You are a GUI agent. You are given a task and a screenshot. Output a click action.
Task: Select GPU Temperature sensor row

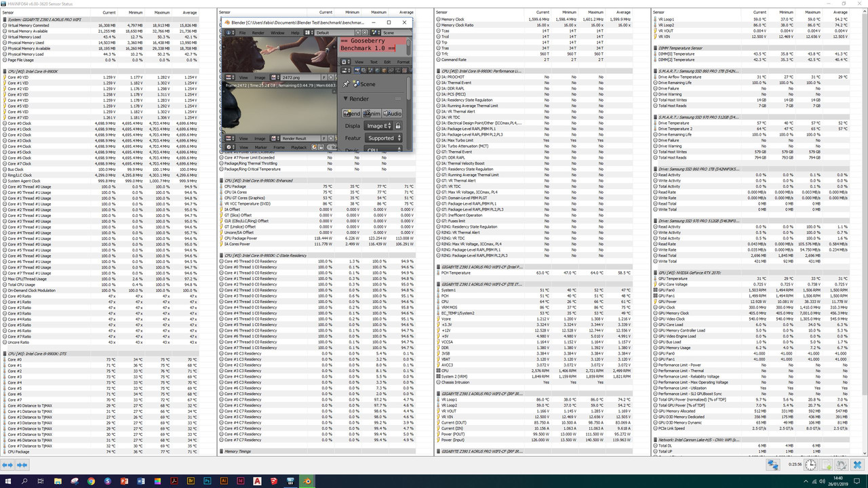click(753, 279)
